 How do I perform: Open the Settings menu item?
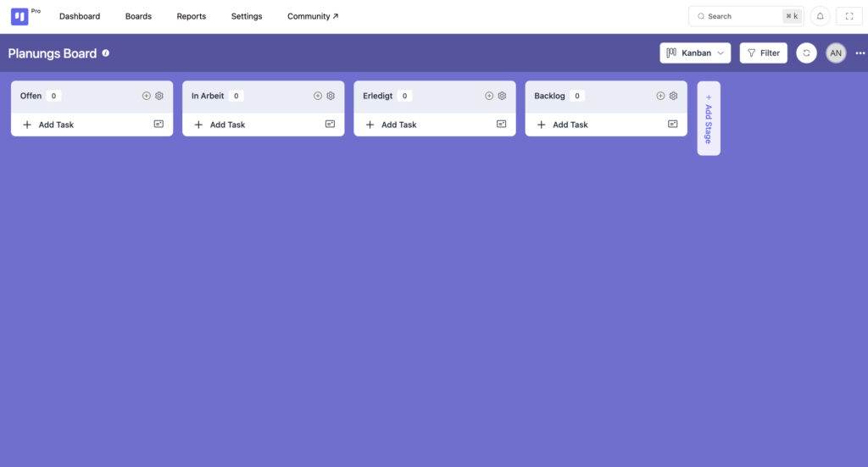(x=247, y=17)
